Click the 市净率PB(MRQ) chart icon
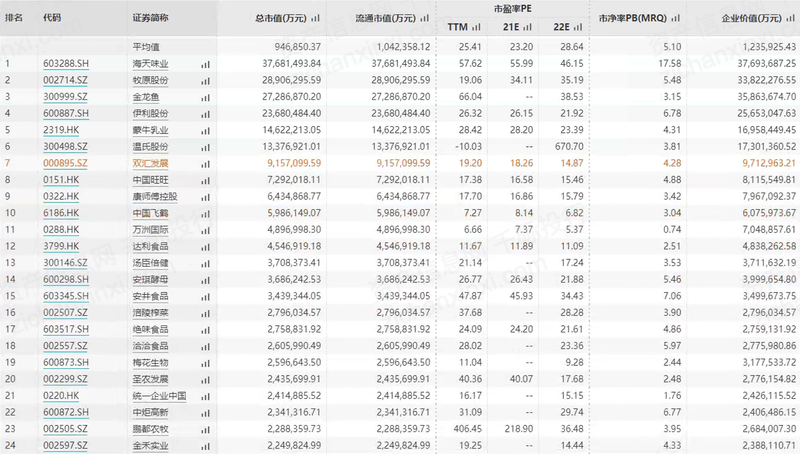Screen dimensions: 800x454 (676, 18)
